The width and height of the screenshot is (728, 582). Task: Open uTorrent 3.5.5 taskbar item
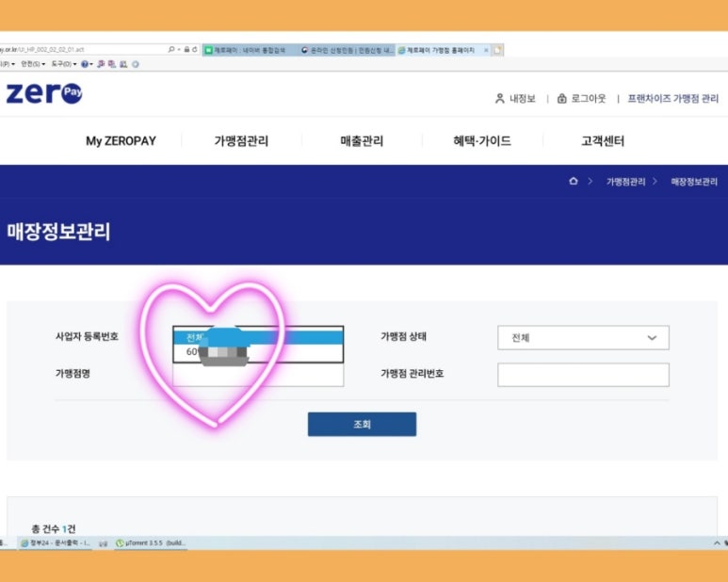pos(151,542)
